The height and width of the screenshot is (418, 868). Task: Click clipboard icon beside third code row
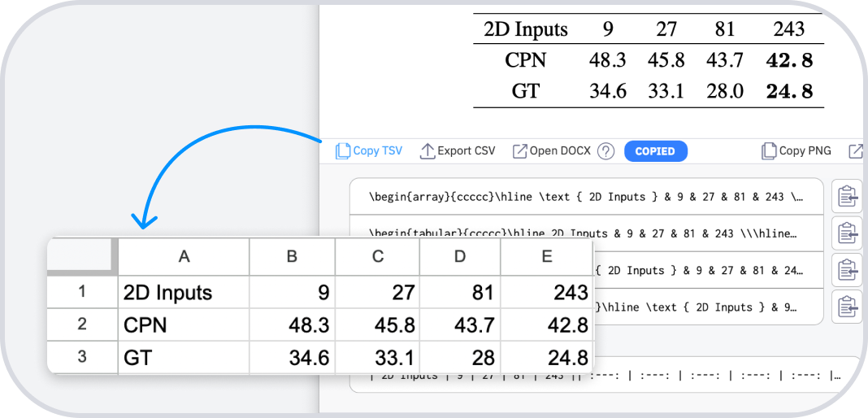click(848, 270)
